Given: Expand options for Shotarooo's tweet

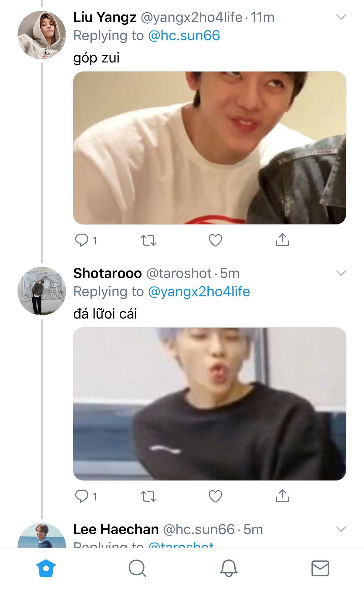Looking at the screenshot, I should click(341, 273).
